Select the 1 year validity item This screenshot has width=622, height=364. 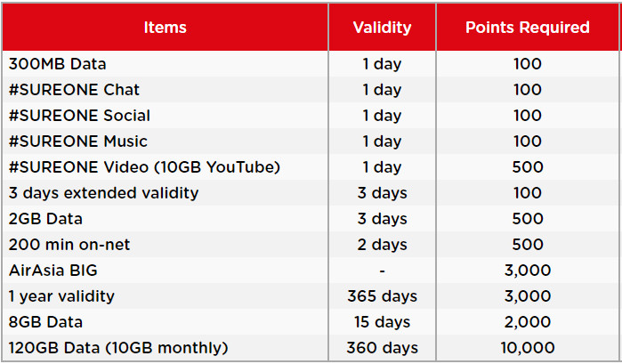pyautogui.click(x=61, y=296)
